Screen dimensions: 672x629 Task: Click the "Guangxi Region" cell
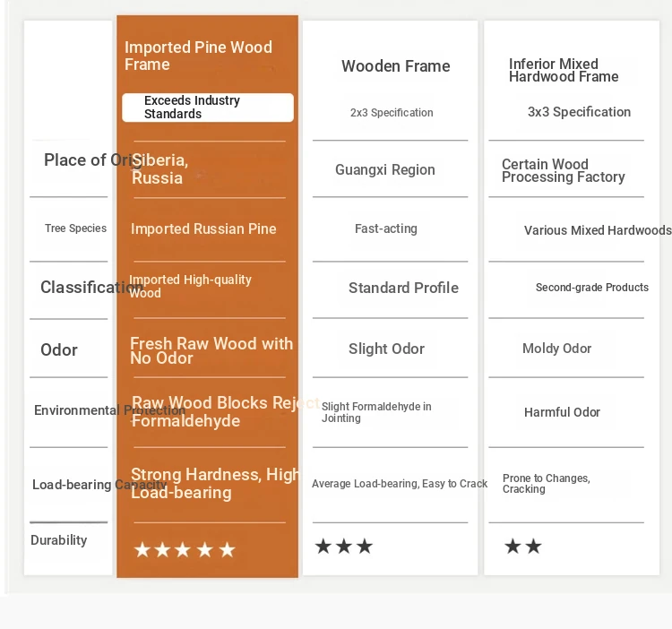(385, 169)
